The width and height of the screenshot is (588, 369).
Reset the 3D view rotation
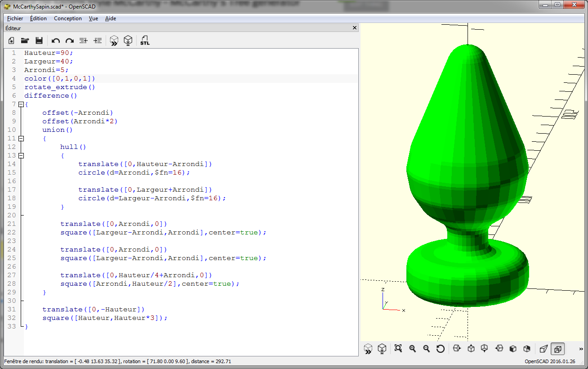pyautogui.click(x=441, y=348)
